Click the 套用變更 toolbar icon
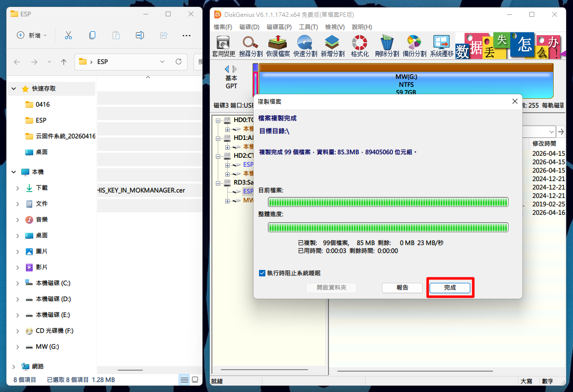 point(223,46)
